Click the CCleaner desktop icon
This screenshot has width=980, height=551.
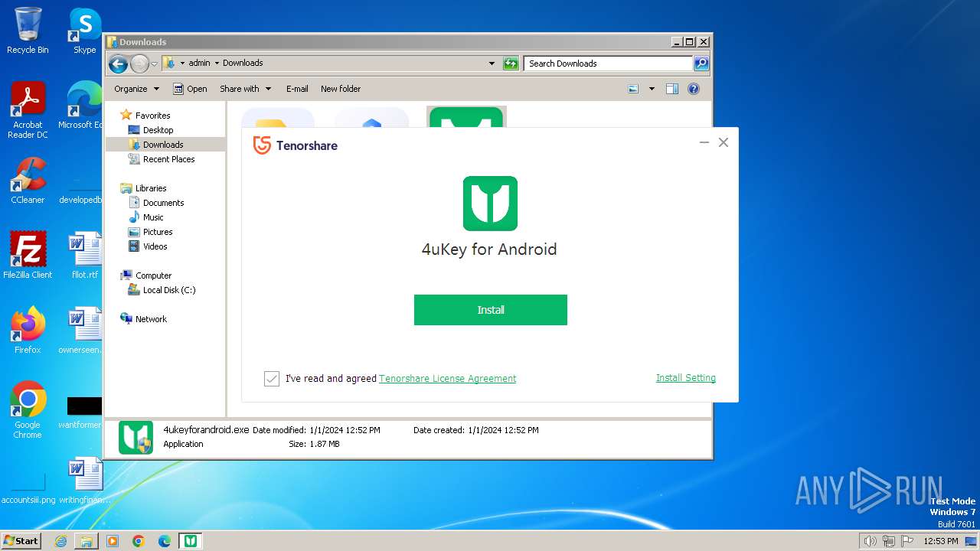(x=28, y=181)
